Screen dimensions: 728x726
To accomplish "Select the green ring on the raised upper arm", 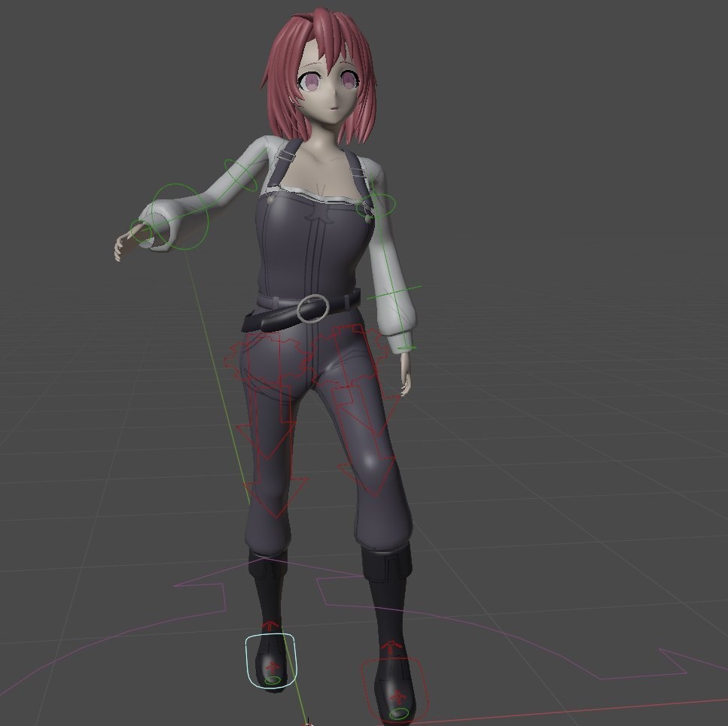I will 240,175.
